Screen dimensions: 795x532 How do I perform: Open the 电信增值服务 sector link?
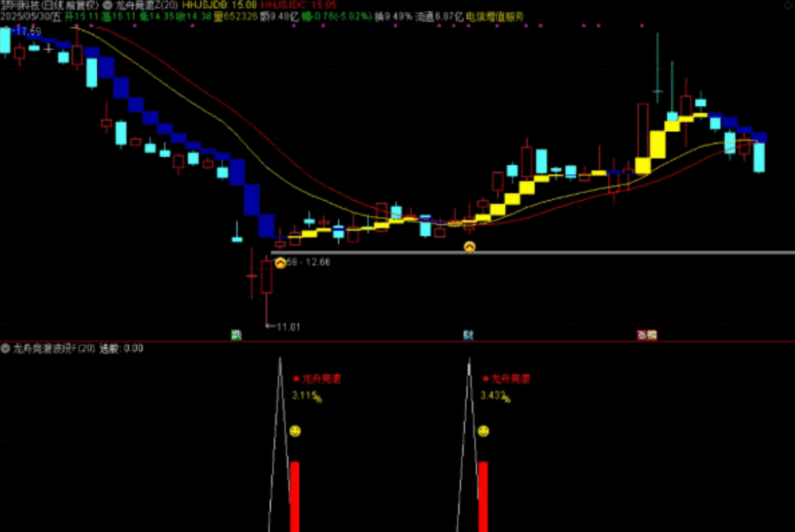point(495,17)
